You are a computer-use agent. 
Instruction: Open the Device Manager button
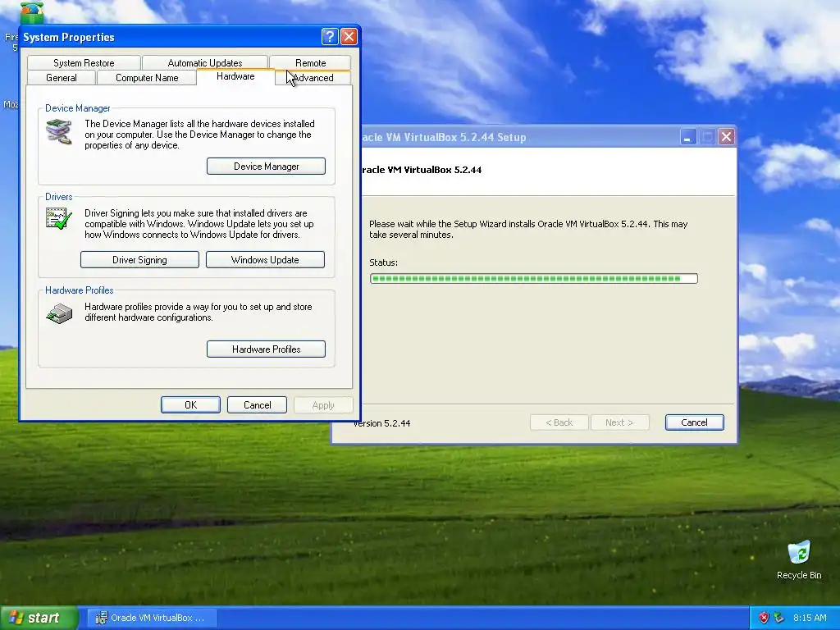(266, 166)
